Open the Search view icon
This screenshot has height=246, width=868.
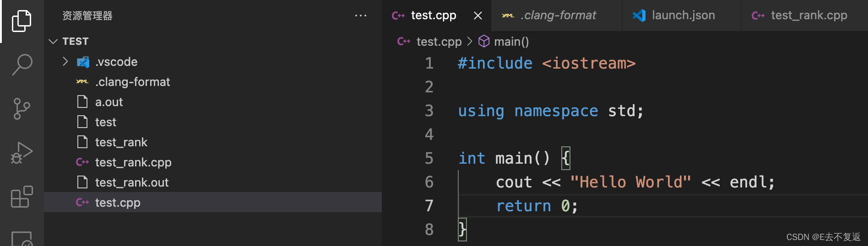(x=22, y=64)
